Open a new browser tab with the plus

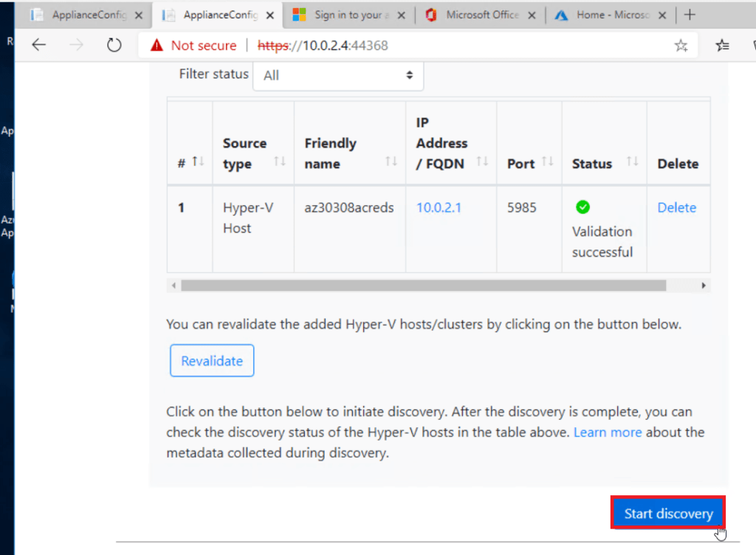(690, 14)
